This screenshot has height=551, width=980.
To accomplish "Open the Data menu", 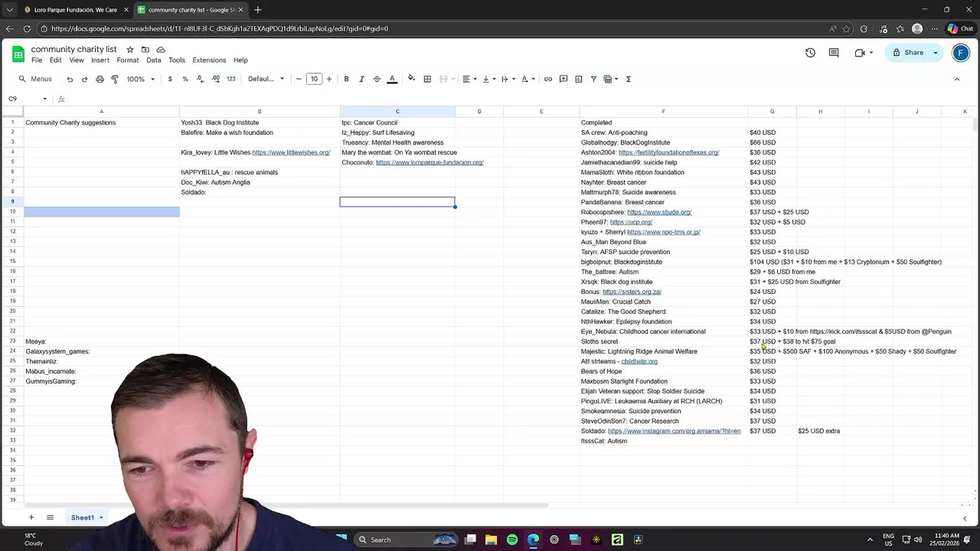I will pos(154,60).
